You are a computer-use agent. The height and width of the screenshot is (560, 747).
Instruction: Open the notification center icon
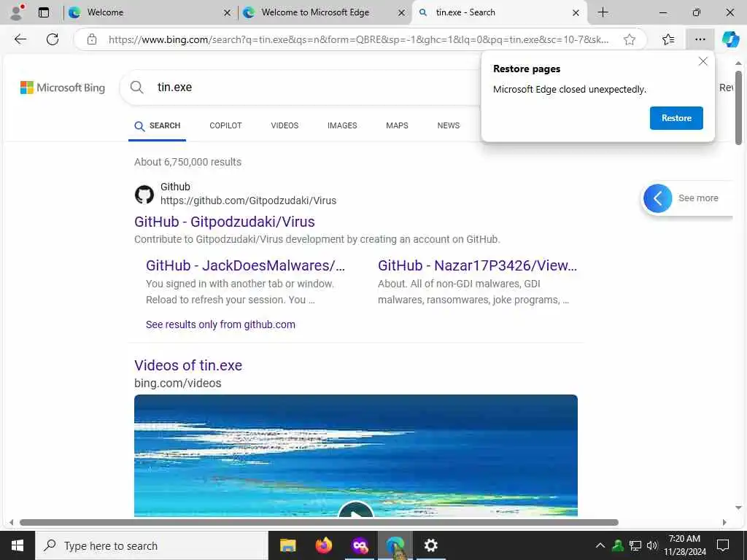click(x=723, y=545)
